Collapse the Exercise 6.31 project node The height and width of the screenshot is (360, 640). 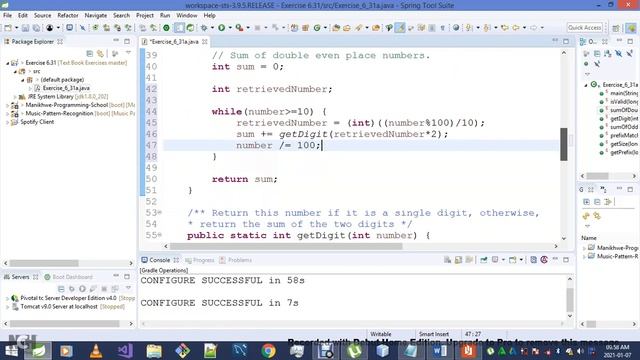(x=7, y=63)
